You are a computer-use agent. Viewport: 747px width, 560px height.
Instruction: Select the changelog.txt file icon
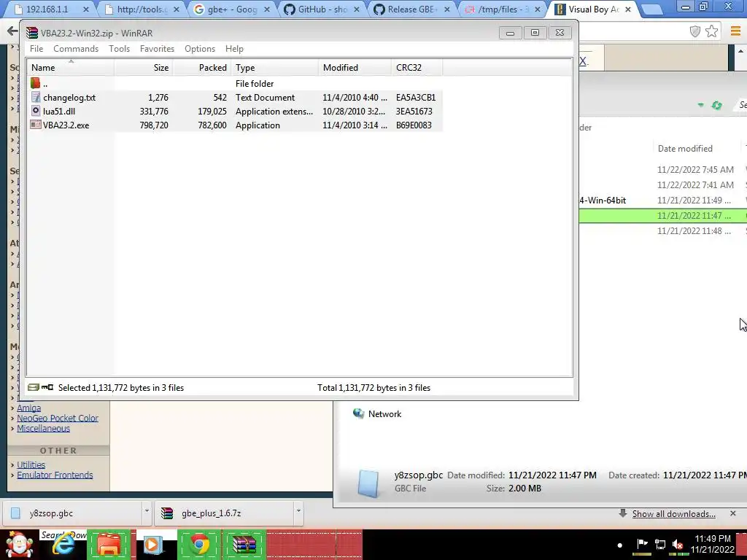(35, 97)
